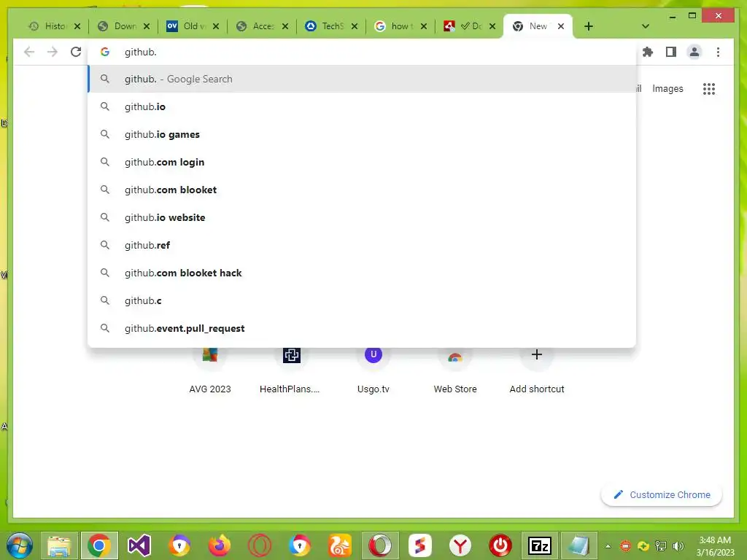Launch Yandex Browser from the taskbar
This screenshot has height=560, width=747.
pos(460,545)
